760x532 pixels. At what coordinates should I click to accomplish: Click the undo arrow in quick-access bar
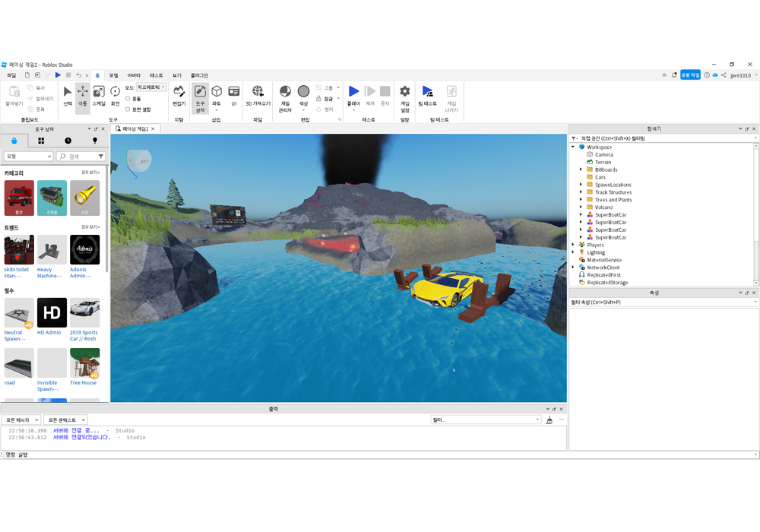[78, 75]
